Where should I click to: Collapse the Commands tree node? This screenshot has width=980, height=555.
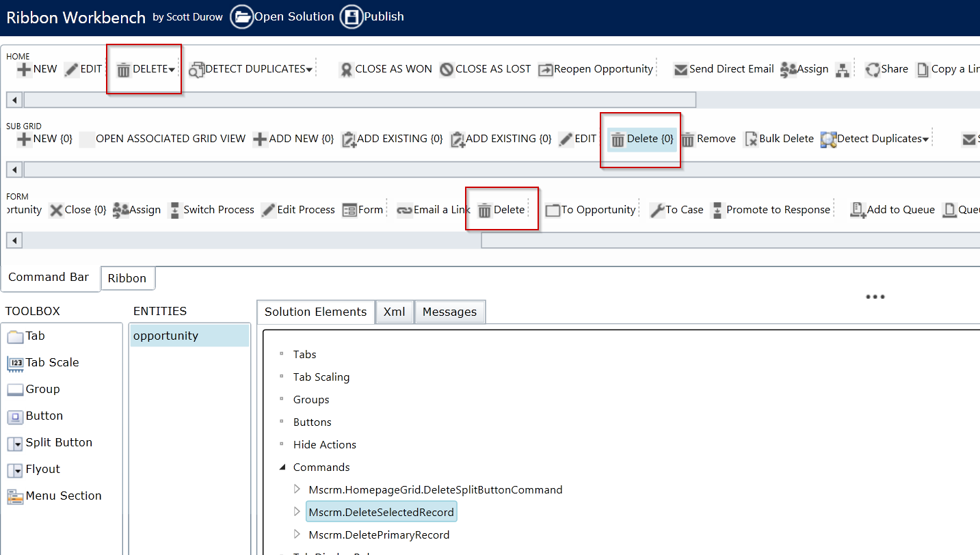282,468
